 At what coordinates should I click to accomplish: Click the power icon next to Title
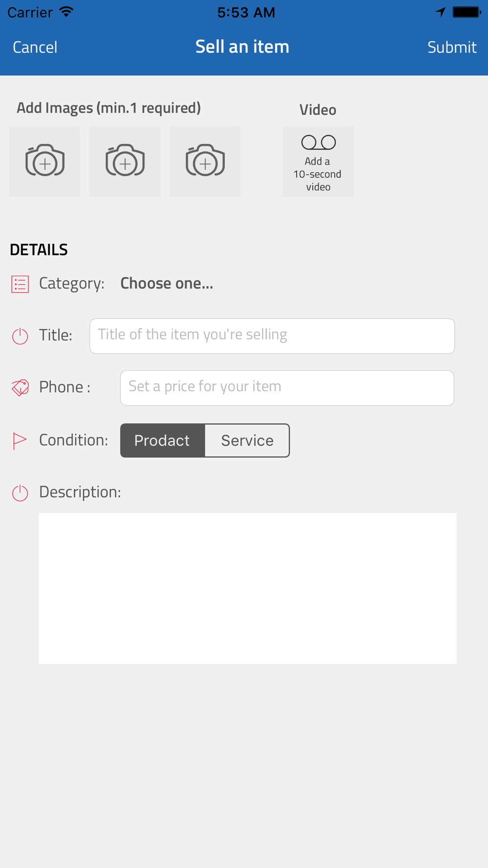point(20,336)
